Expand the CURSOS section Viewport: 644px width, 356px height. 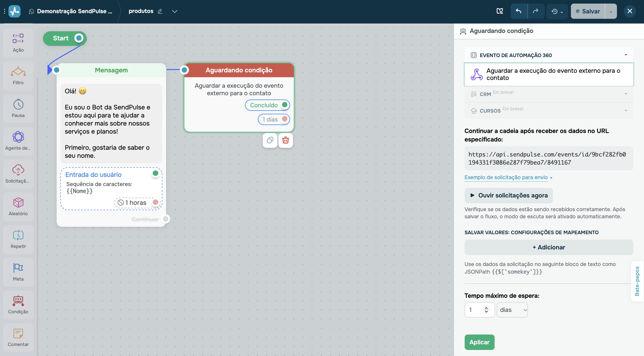[x=625, y=110]
